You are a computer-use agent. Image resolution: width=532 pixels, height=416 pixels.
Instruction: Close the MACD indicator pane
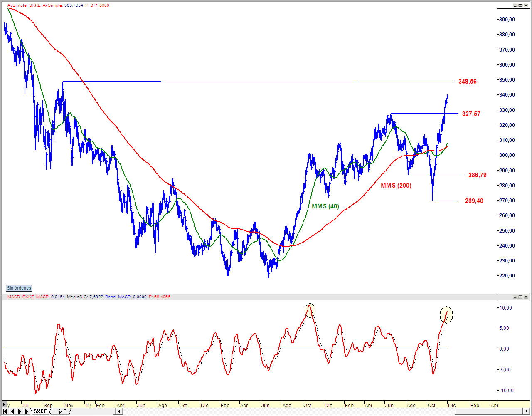point(526,297)
